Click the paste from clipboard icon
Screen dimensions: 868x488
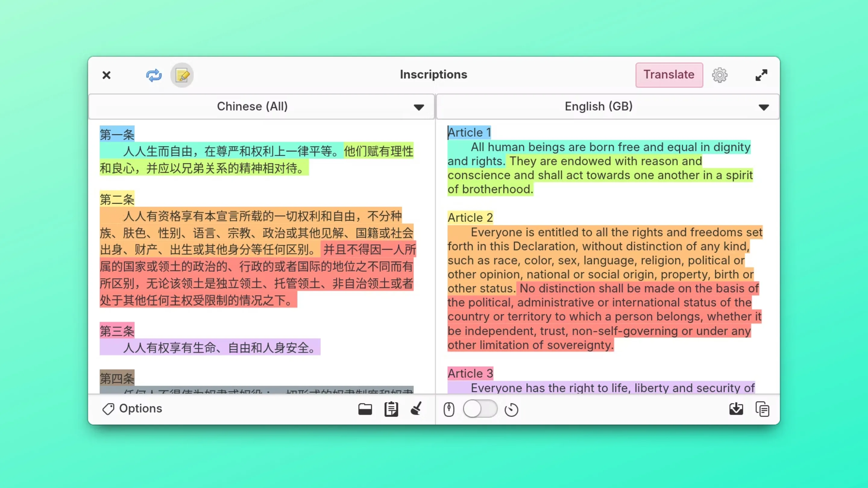pyautogui.click(x=391, y=409)
